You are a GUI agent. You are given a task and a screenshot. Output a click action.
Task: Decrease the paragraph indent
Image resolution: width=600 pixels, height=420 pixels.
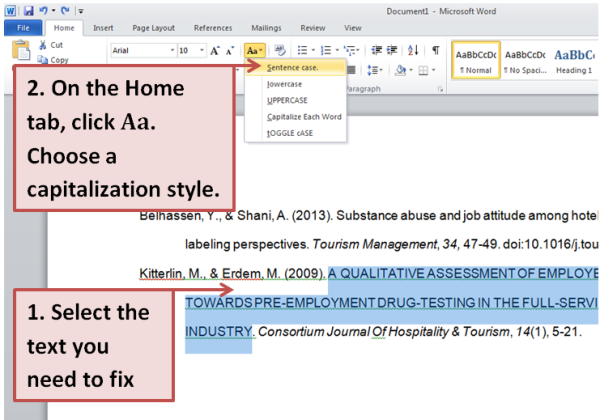point(377,50)
